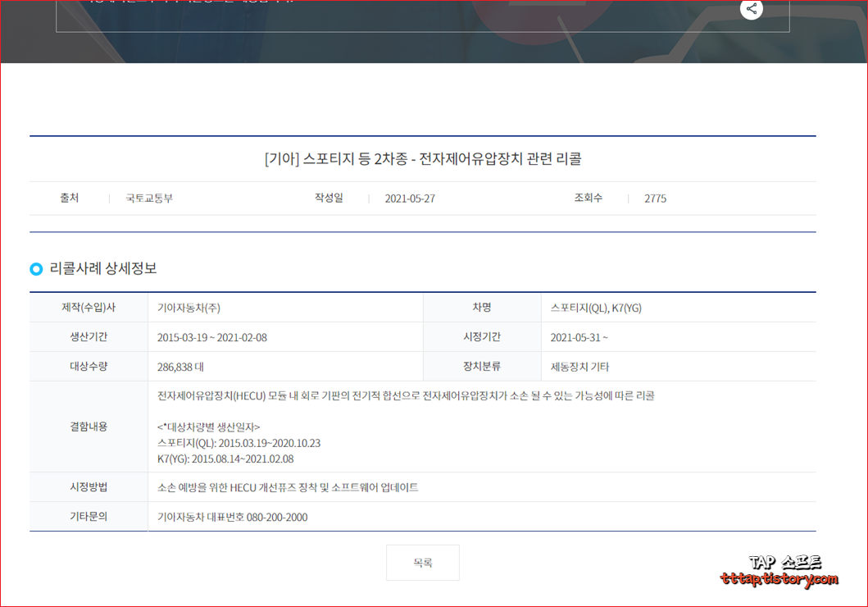Click the defect description line starting 전자제어유압장치(HECU)
Image resolution: width=868 pixels, height=607 pixels.
click(x=406, y=396)
